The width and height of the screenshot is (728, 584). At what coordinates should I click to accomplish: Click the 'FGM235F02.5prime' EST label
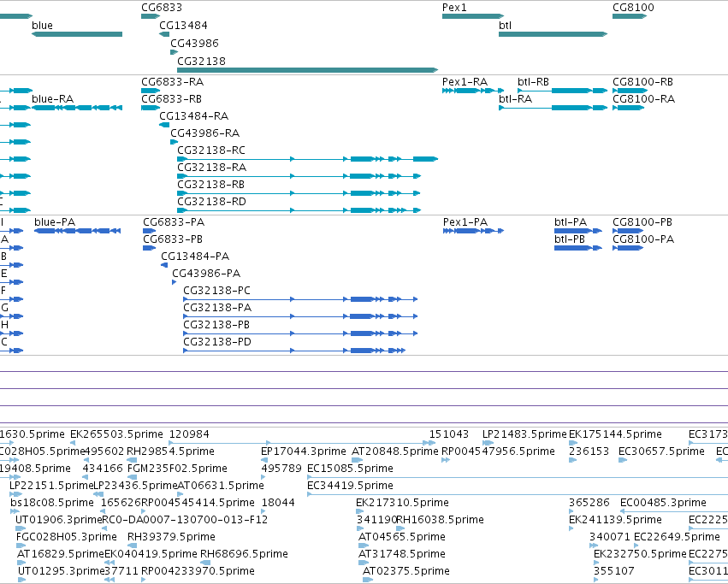point(177,469)
